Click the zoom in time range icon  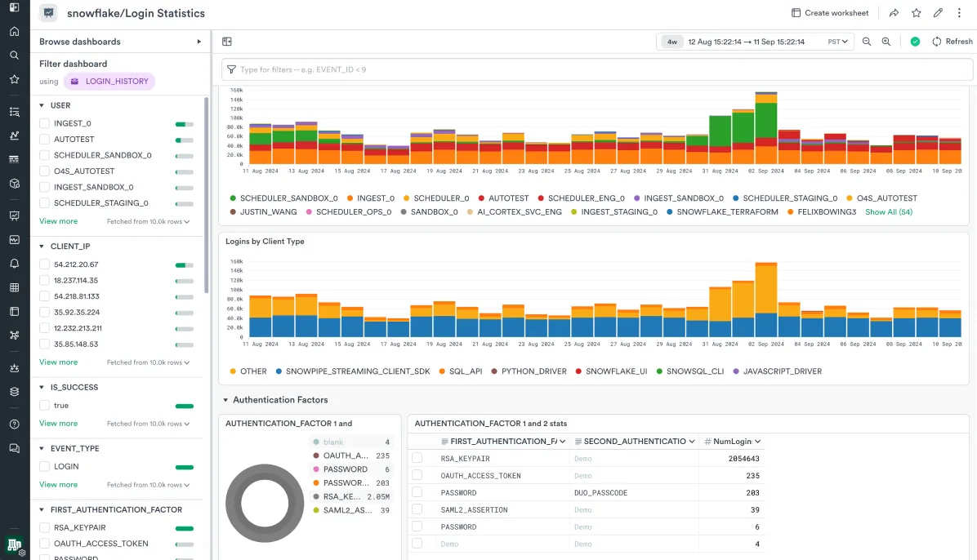pos(886,42)
